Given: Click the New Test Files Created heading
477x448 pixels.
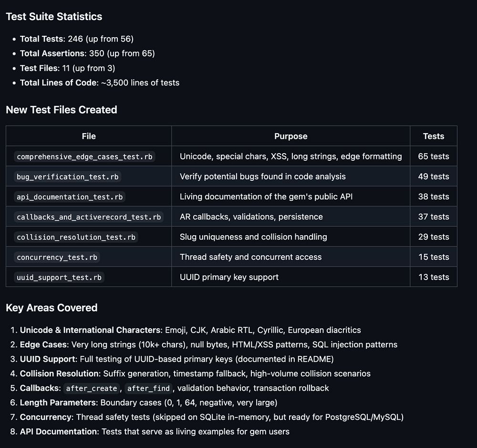Looking at the screenshot, I should pyautogui.click(x=62, y=110).
